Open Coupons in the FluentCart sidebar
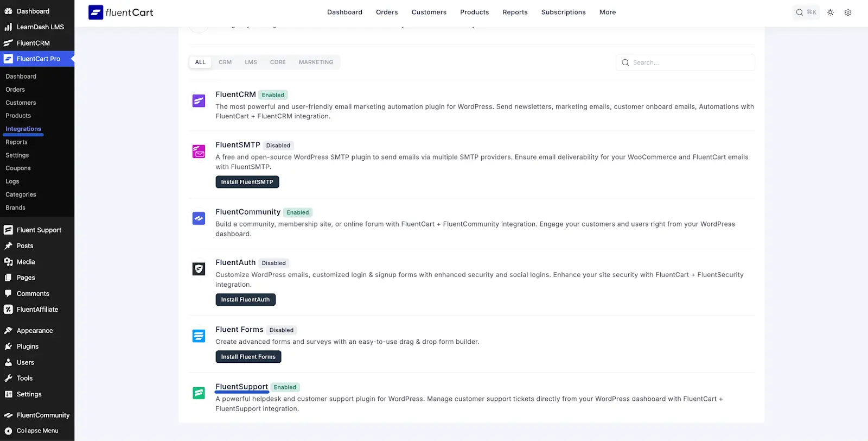868x441 pixels. [18, 168]
